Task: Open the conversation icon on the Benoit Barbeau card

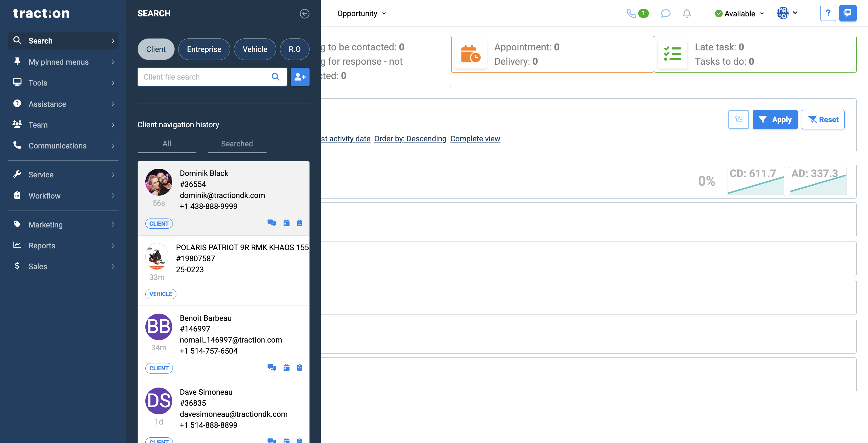Action: [x=271, y=368]
